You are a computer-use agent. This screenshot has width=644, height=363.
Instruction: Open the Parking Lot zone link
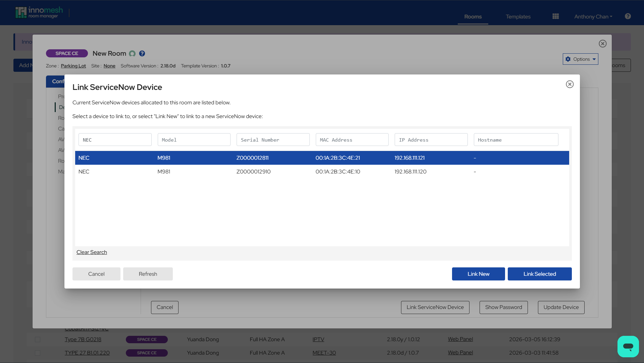click(x=73, y=66)
